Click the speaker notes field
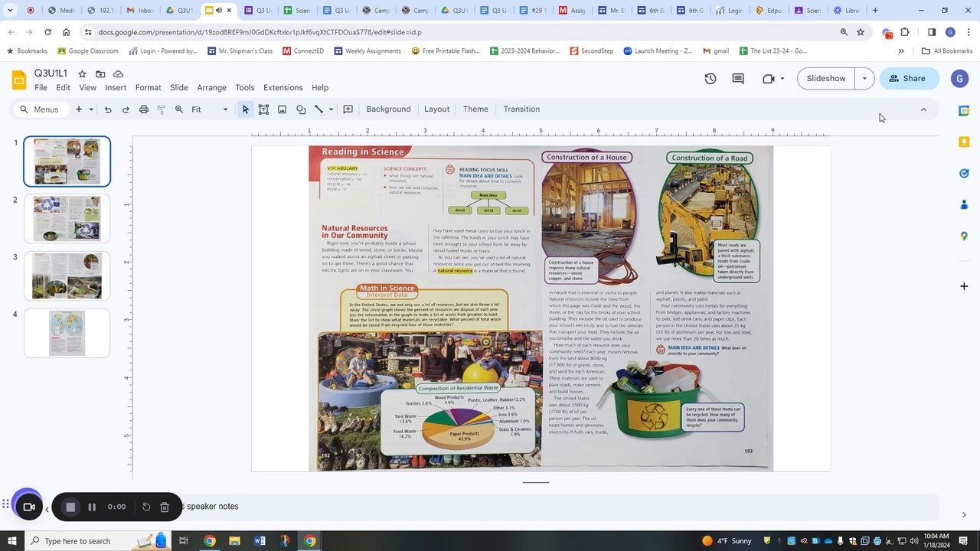 click(559, 507)
